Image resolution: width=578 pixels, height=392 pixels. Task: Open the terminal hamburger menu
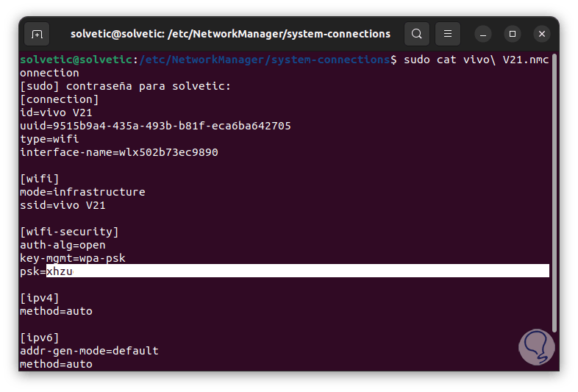448,34
